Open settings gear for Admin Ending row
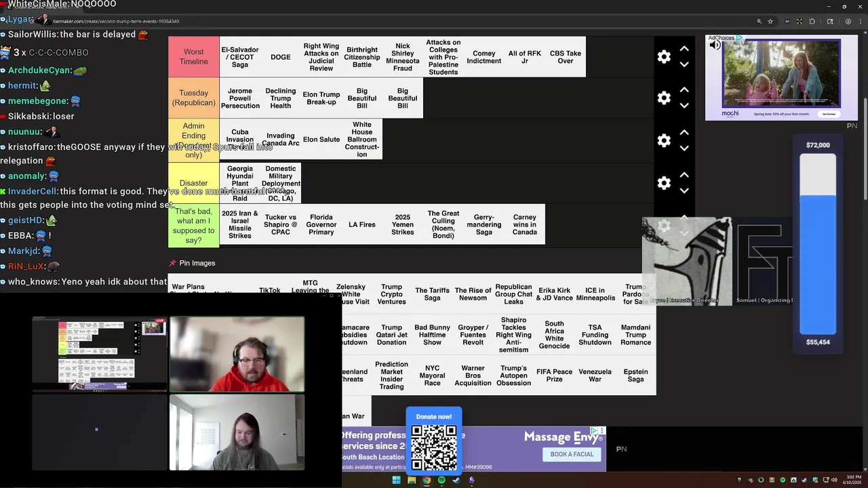This screenshot has width=868, height=488. pos(664,140)
